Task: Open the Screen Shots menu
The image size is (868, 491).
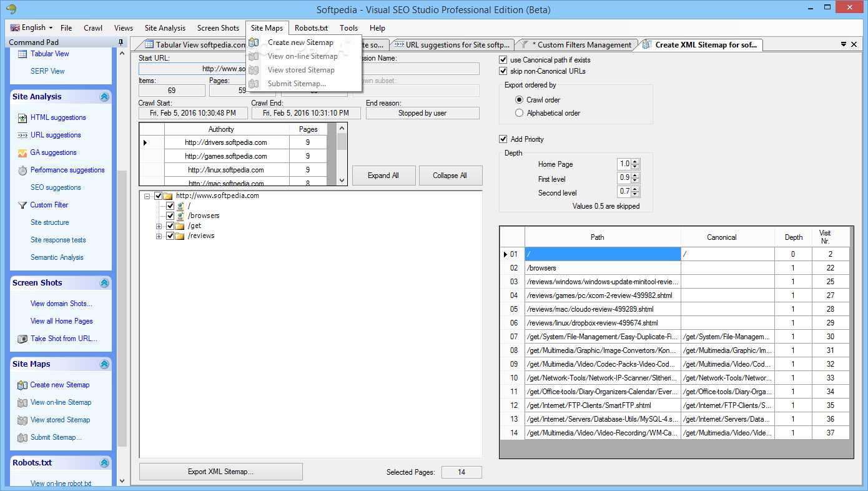Action: point(218,28)
